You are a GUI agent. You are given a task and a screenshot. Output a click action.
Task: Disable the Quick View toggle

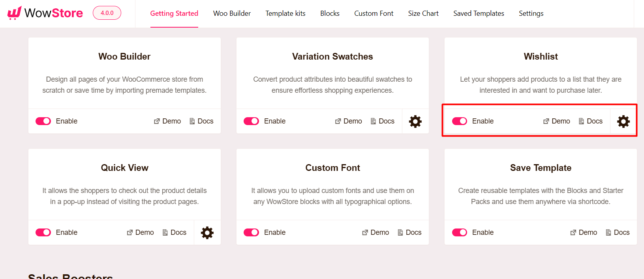pyautogui.click(x=43, y=232)
